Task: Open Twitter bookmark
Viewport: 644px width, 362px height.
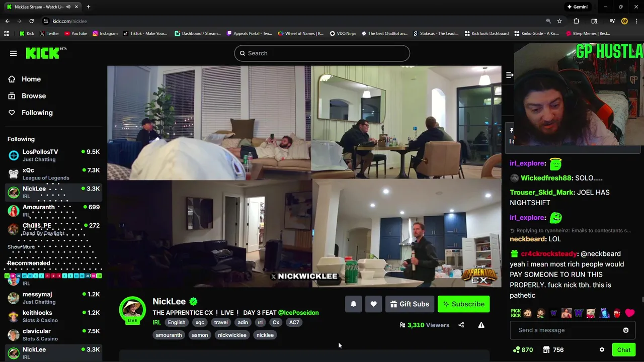Action: pyautogui.click(x=49, y=34)
